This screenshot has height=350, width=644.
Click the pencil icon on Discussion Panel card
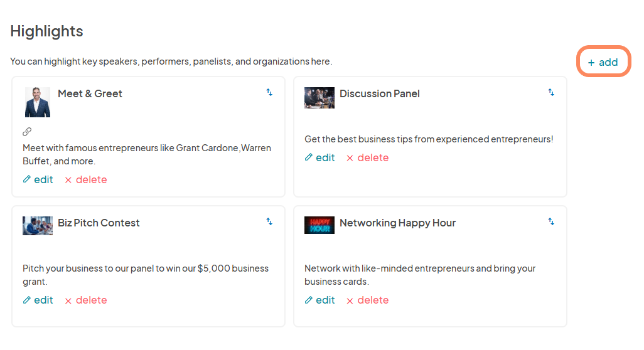coord(308,157)
